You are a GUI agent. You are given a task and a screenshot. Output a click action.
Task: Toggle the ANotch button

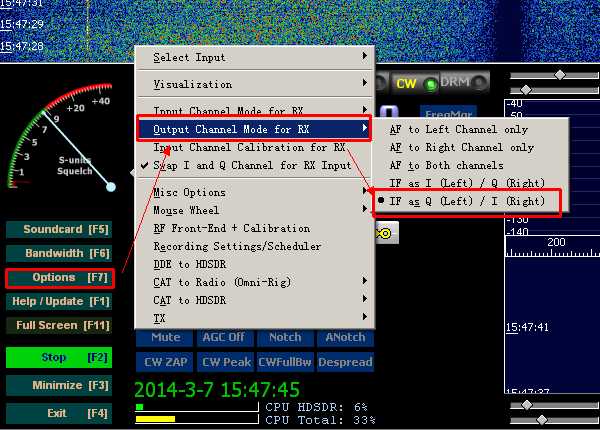click(345, 338)
